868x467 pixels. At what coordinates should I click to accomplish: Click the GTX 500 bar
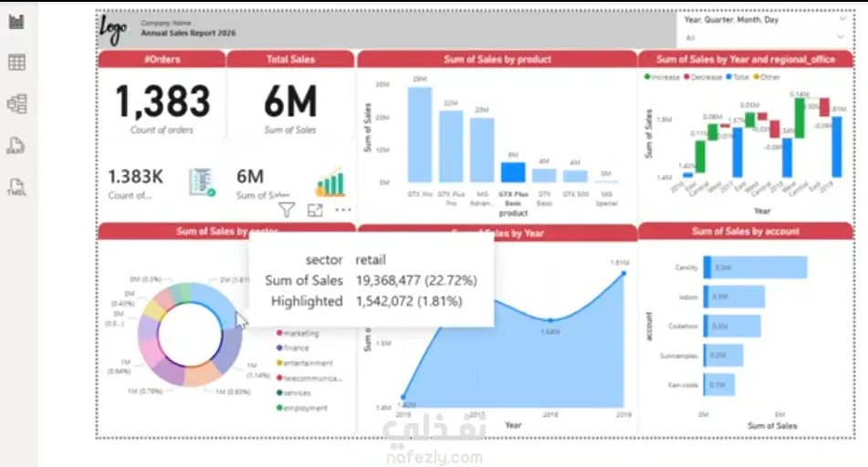point(575,177)
